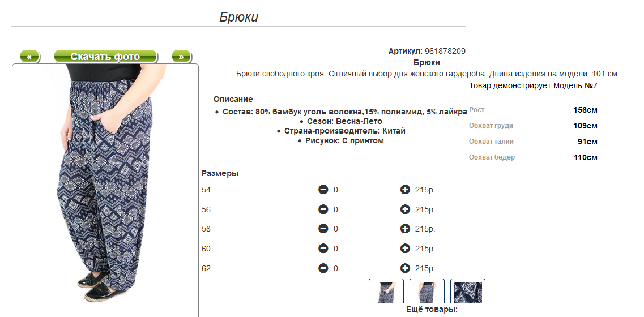The image size is (644, 317).
Task: Decrease quantity for size 62
Action: (x=323, y=268)
